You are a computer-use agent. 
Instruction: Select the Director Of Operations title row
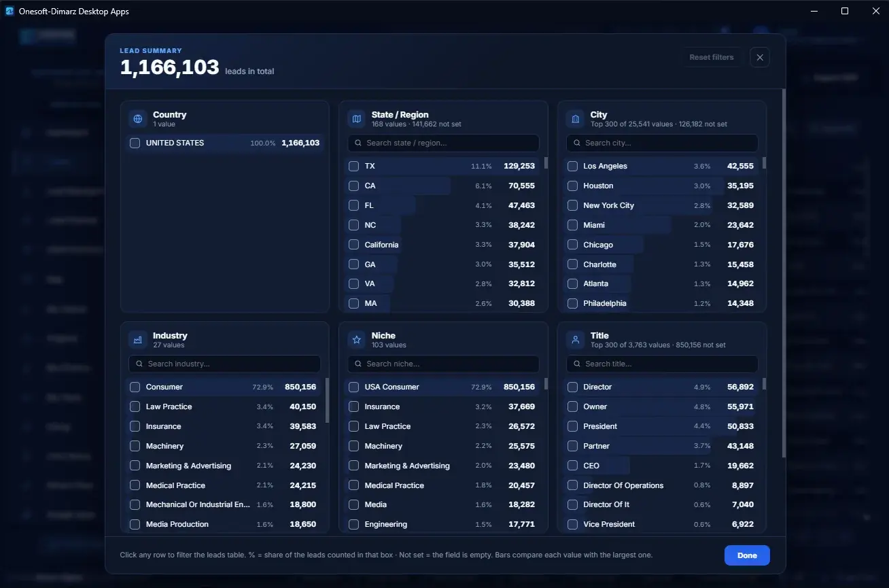point(662,485)
